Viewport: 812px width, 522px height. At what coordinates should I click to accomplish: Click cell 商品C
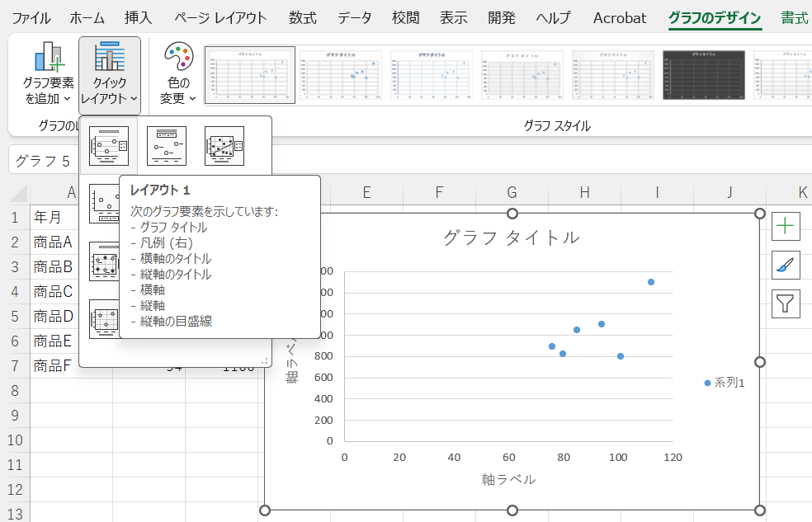pyautogui.click(x=53, y=292)
